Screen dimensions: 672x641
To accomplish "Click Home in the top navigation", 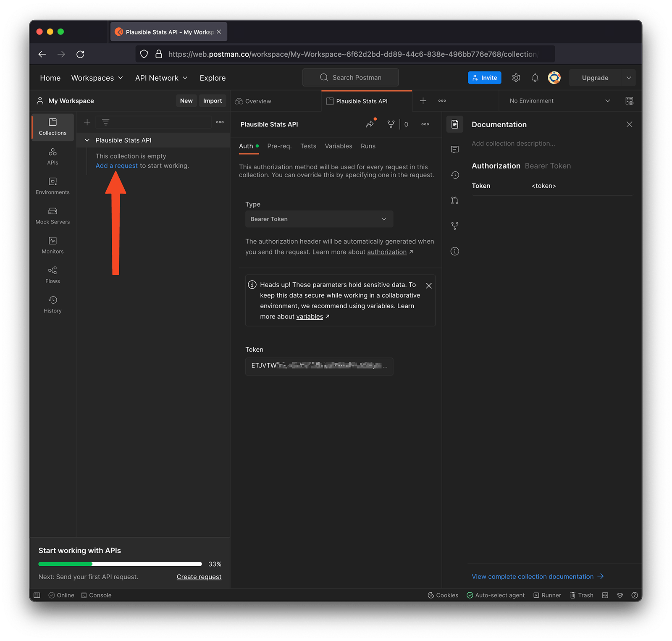I will coord(50,78).
